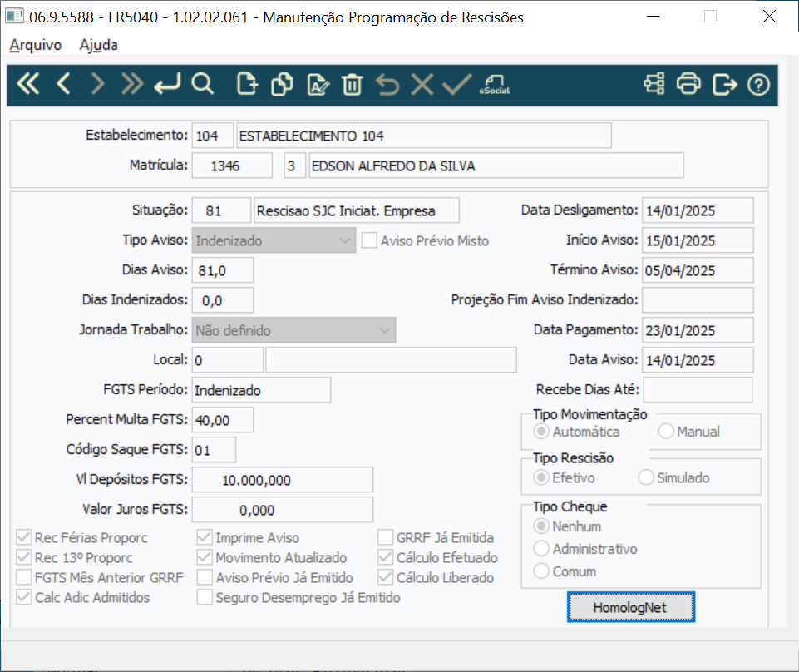The image size is (799, 672).
Task: Click the application icon in title bar
Action: (x=14, y=17)
